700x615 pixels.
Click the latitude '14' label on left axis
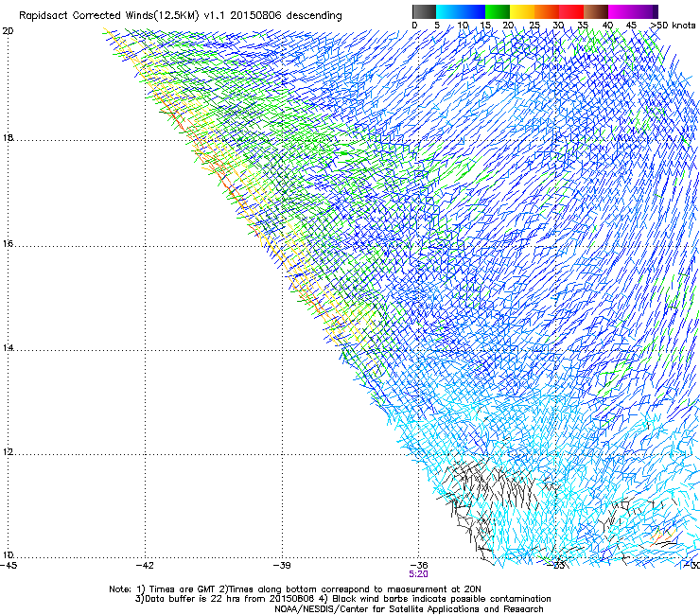point(8,348)
